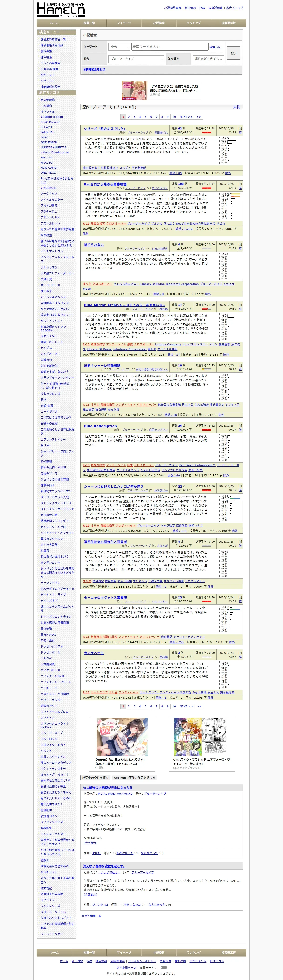
Task: Focus the 検索ワードを入力 text field
Action: coord(169,47)
